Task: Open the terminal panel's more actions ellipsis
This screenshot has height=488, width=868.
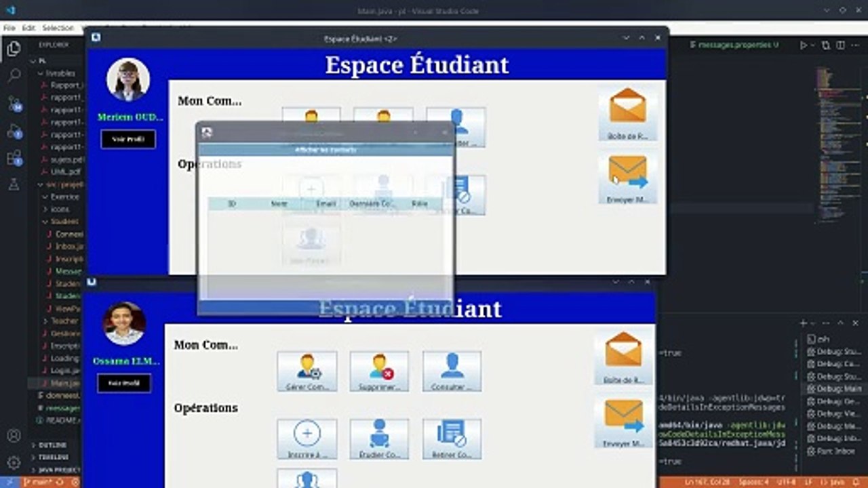Action: [x=825, y=323]
